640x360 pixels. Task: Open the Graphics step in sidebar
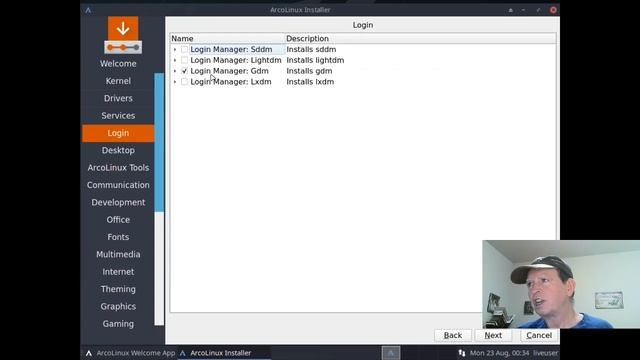[118, 307]
